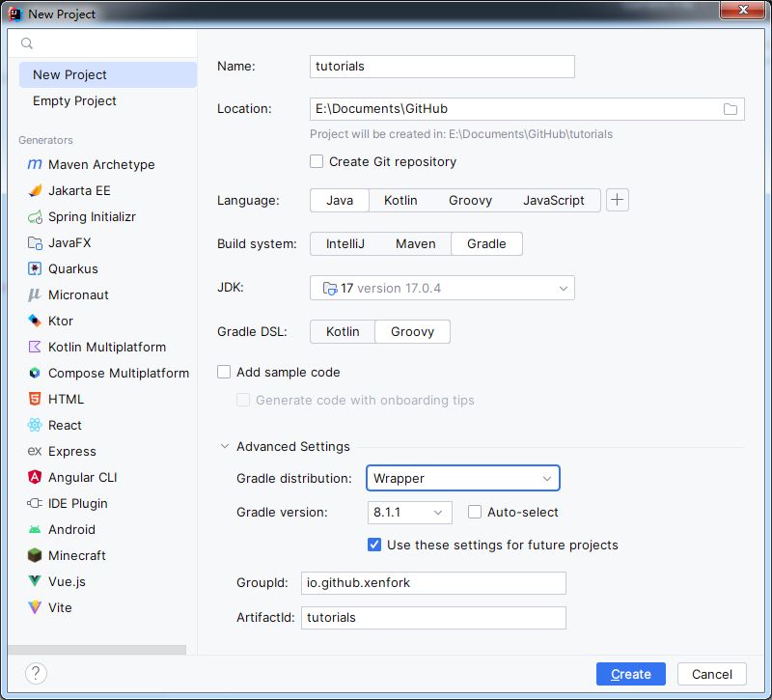Click the Jakarta EE feather icon

pyautogui.click(x=35, y=190)
